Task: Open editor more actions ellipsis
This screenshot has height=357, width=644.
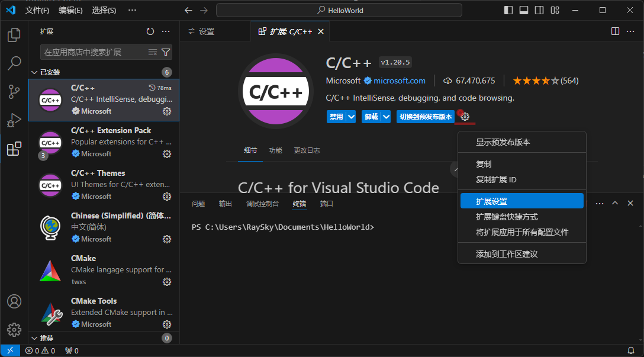Action: coord(630,31)
